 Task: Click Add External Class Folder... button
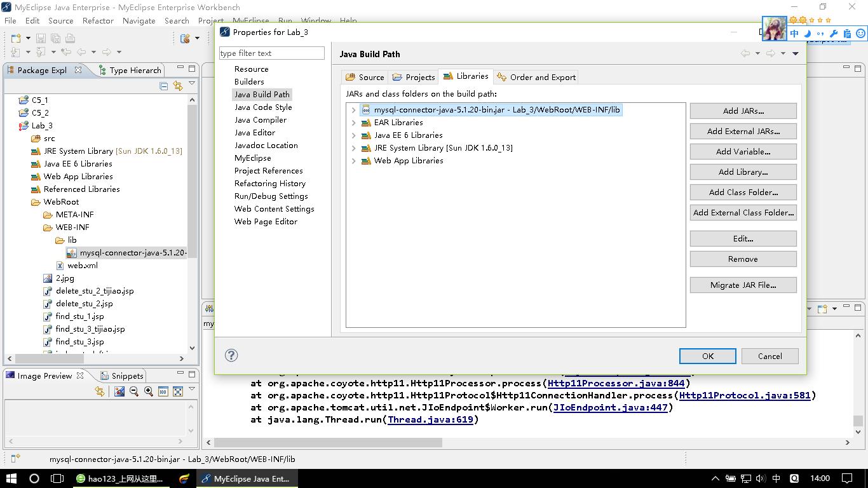(743, 212)
